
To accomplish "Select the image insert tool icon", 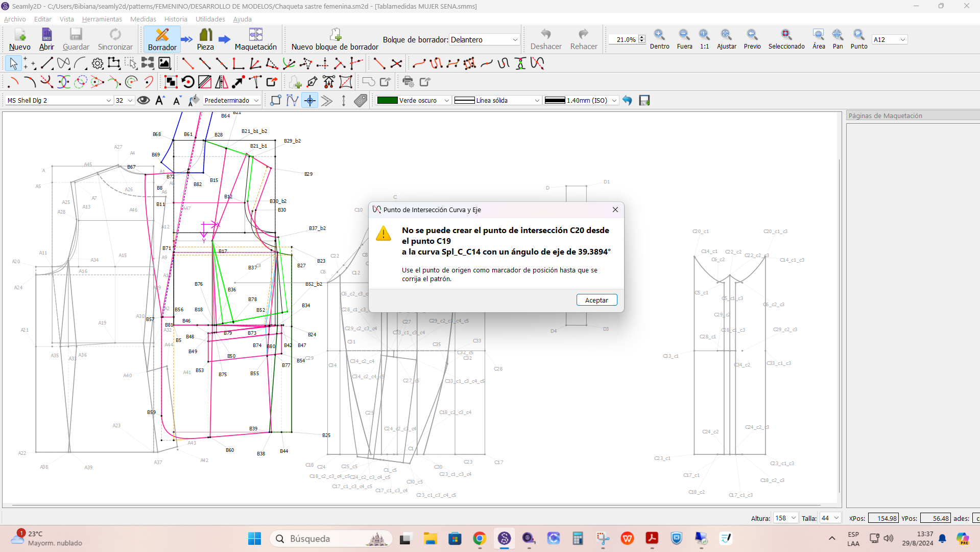I will [x=164, y=63].
